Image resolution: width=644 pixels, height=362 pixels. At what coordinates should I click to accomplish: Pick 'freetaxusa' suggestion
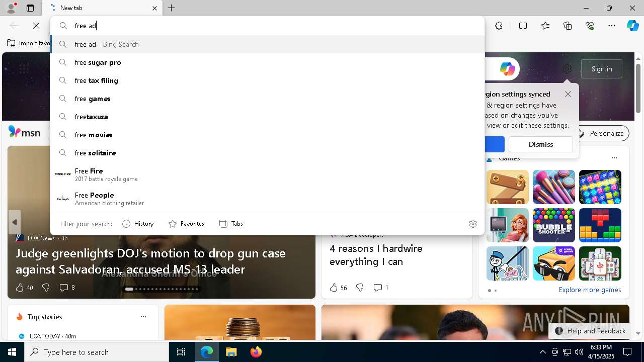click(x=267, y=117)
